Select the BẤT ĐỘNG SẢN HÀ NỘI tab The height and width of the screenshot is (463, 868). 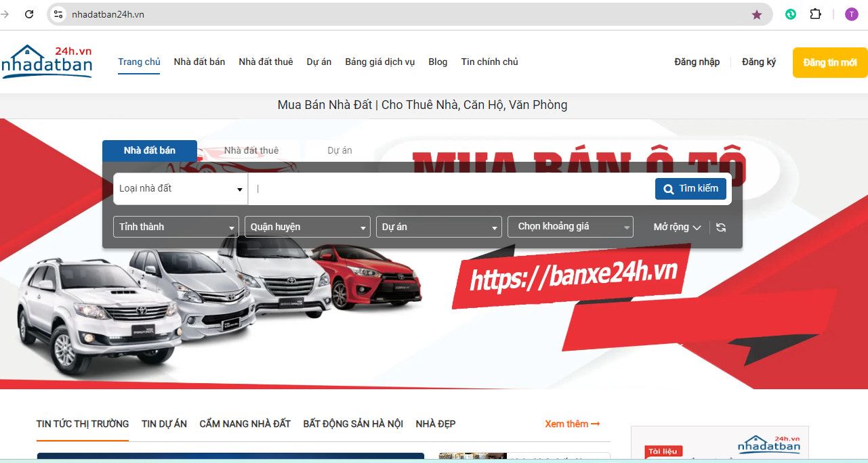(353, 424)
